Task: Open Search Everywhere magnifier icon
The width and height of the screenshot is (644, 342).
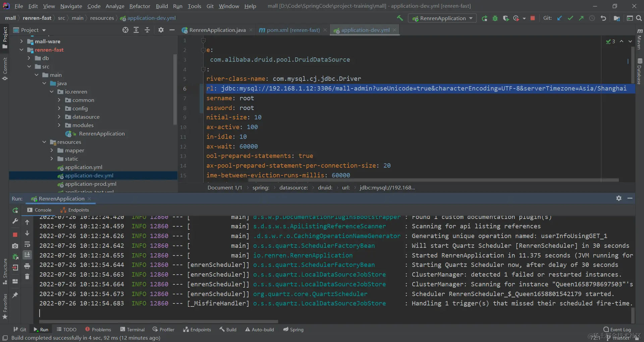Action: [x=639, y=18]
